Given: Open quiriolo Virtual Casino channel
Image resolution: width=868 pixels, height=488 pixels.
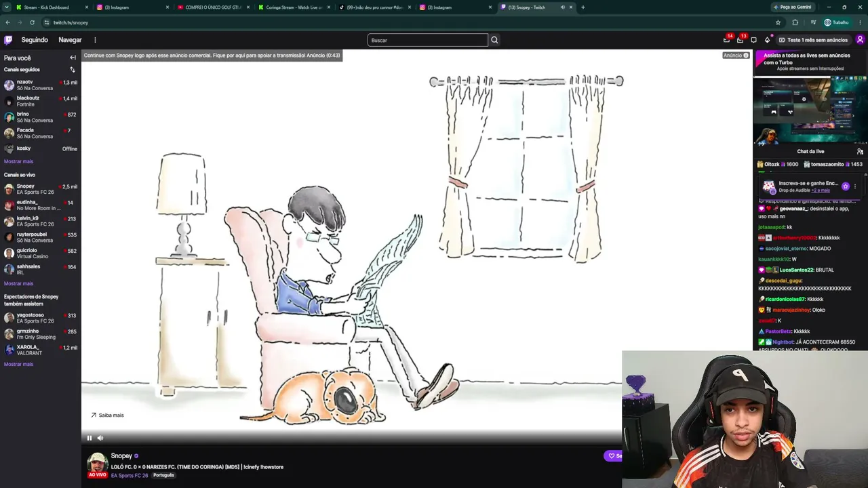Looking at the screenshot, I should 41,254.
